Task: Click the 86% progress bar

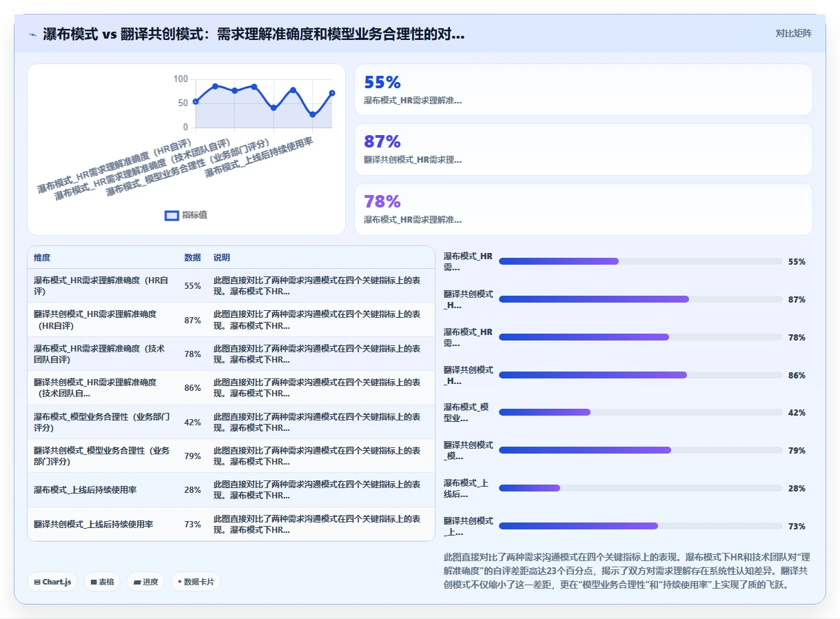Action: 641,375
